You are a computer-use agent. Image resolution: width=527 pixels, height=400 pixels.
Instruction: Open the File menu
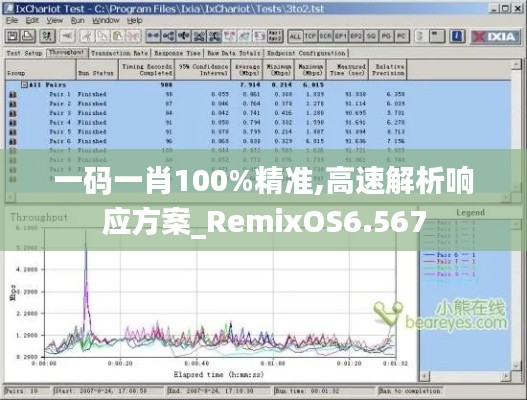pyautogui.click(x=11, y=21)
